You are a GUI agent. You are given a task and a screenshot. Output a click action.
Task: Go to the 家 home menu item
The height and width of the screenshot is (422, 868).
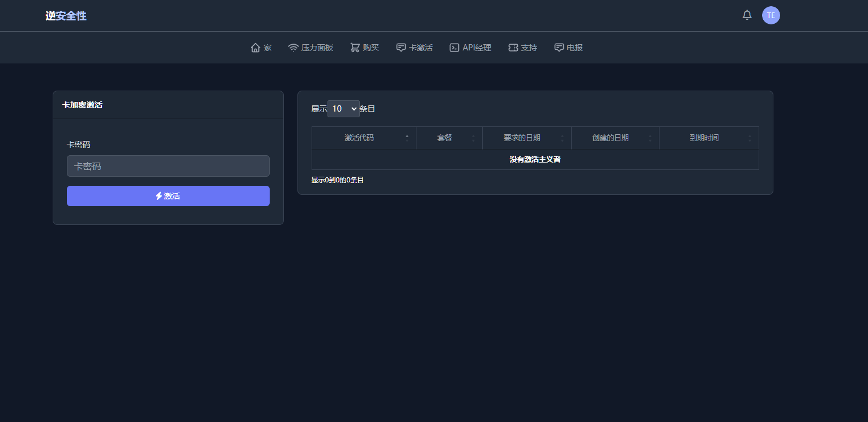click(x=261, y=48)
